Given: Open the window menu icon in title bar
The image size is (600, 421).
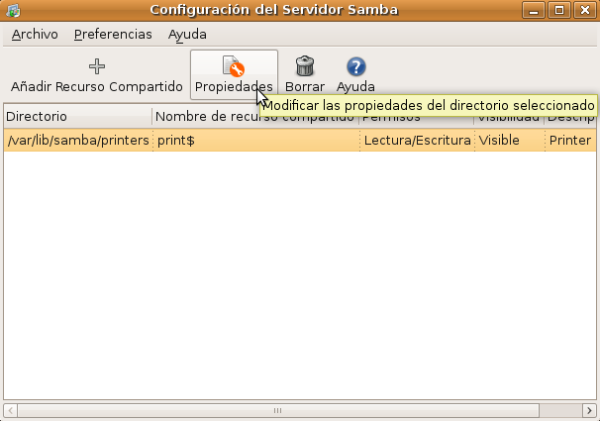Looking at the screenshot, I should point(13,10).
